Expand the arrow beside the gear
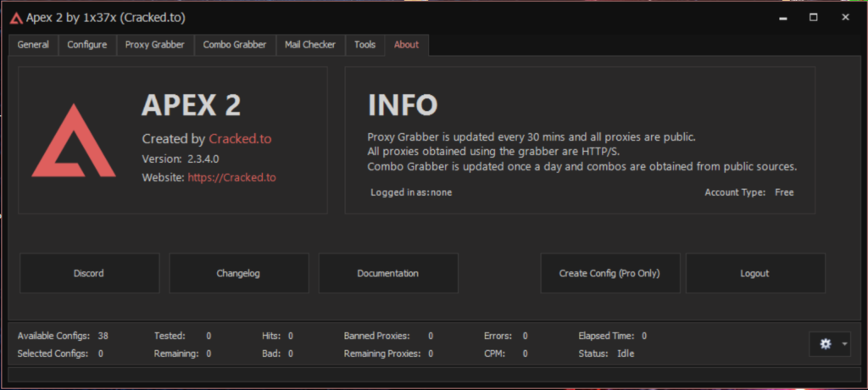Image resolution: width=868 pixels, height=390 pixels. tap(844, 344)
